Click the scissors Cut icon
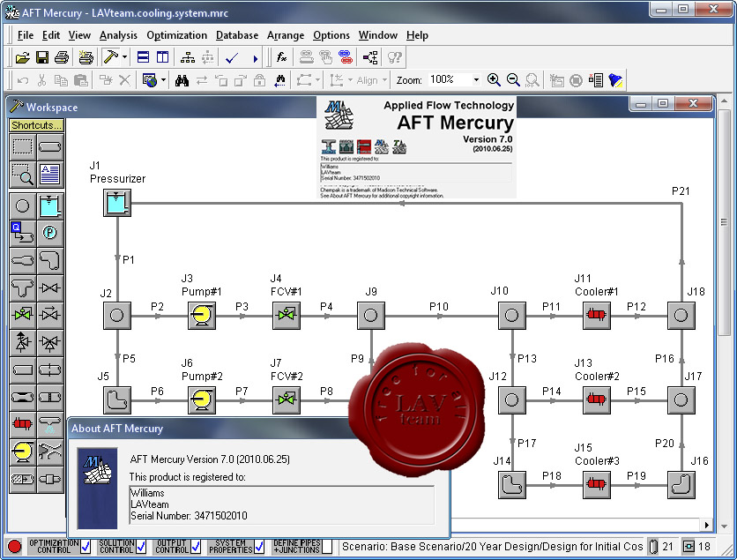 tap(41, 80)
